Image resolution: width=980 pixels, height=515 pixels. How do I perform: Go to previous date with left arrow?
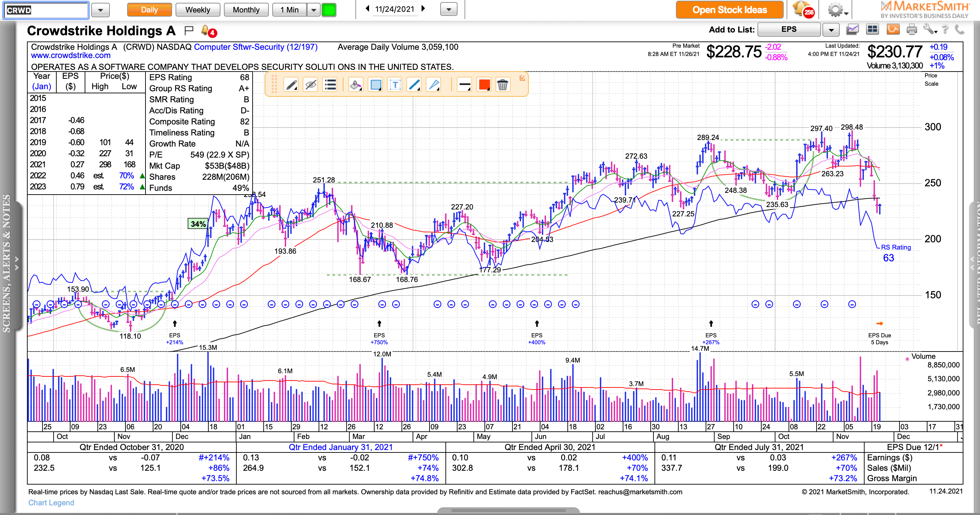(x=368, y=9)
